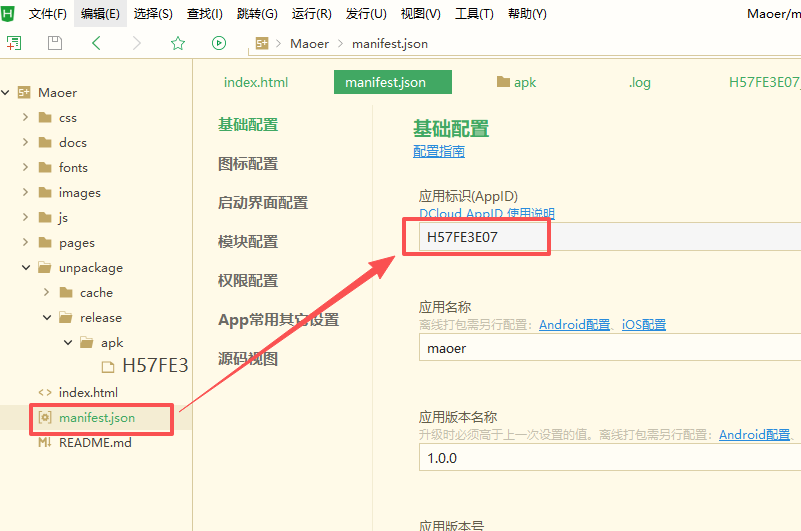
Task: Select 模块配置 in the manifest sidebar
Action: [x=248, y=242]
